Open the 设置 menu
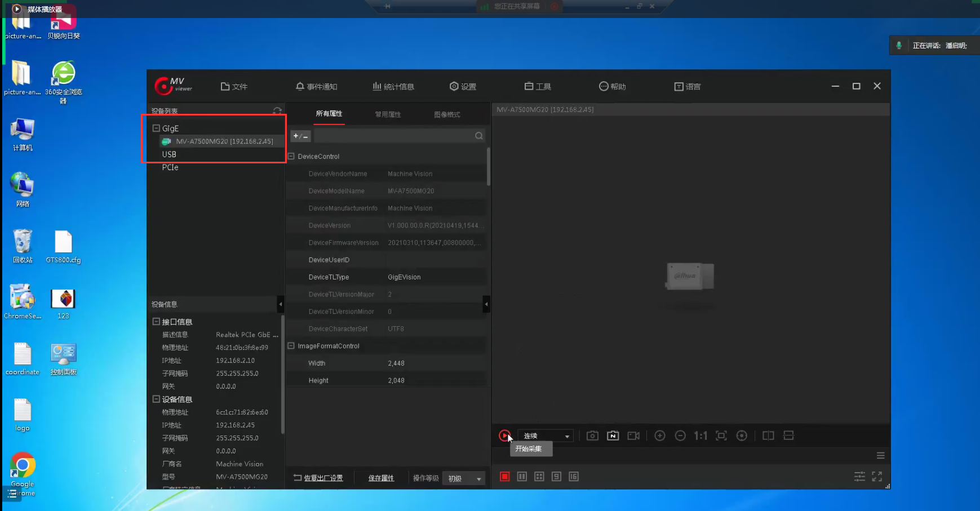Screen dimensions: 980x511 tap(463, 86)
